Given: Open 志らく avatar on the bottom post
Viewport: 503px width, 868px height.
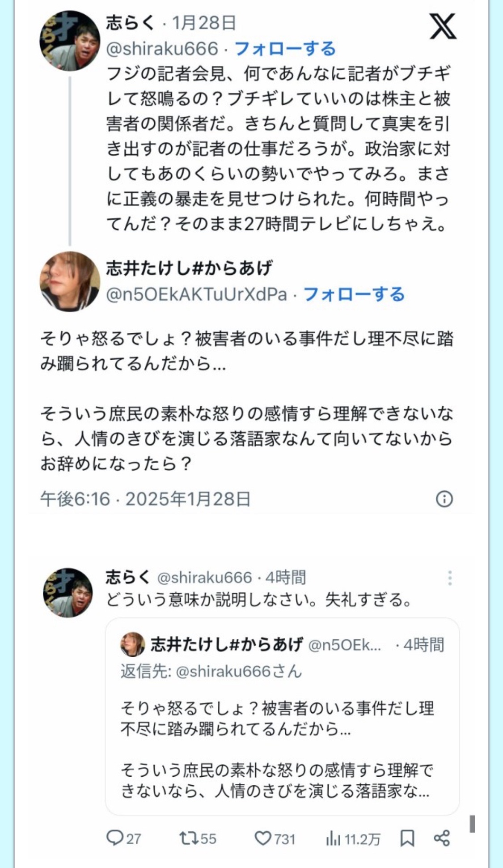Looking at the screenshot, I should click(68, 593).
